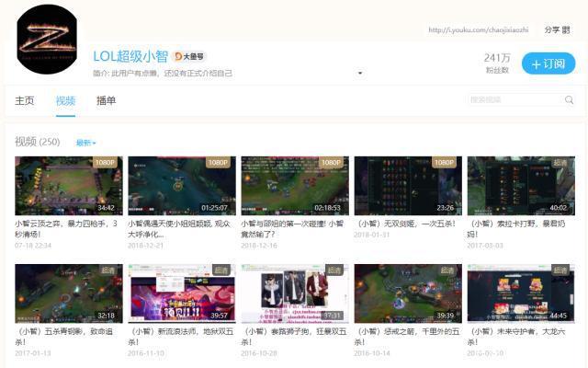Select the 视频 tab
Viewport: 588px width, 368px height.
tap(65, 100)
